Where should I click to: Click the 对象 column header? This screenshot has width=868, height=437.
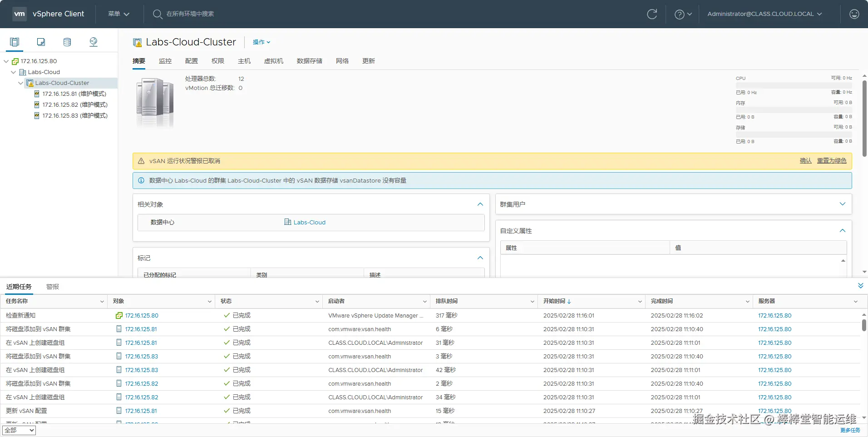(118, 301)
